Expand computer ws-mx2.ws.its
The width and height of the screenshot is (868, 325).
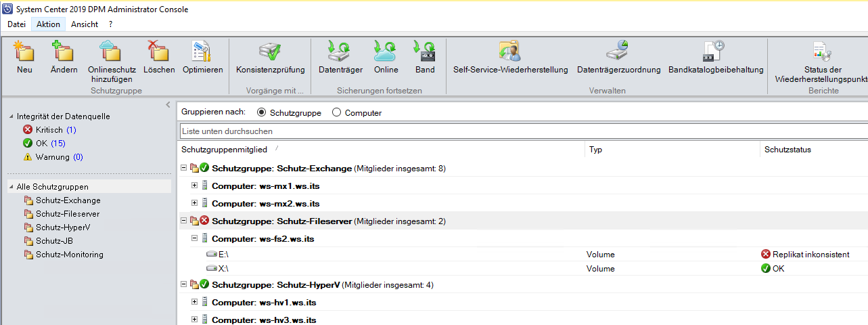(x=194, y=203)
